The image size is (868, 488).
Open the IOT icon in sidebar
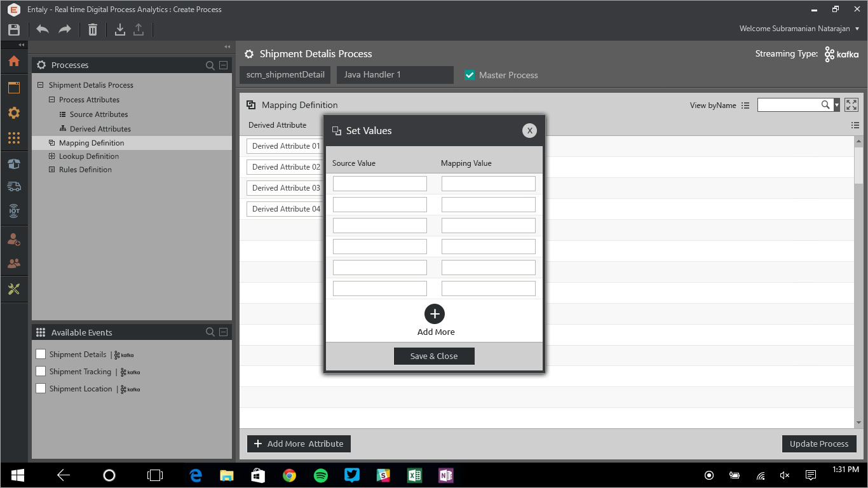[x=14, y=211]
